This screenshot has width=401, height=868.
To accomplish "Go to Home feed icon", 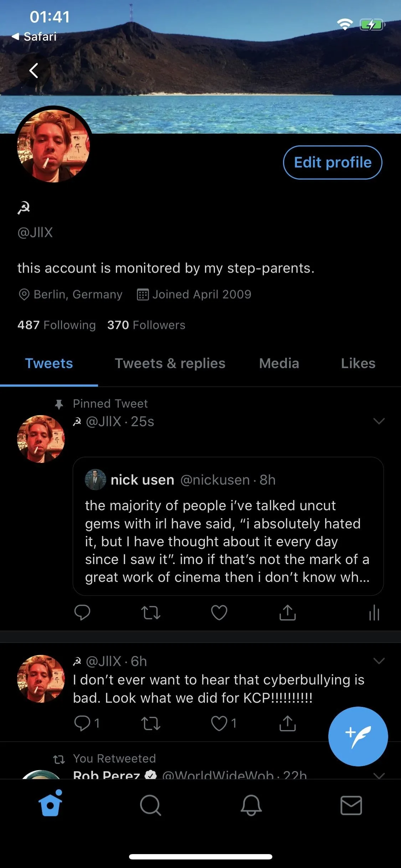I will (x=50, y=803).
